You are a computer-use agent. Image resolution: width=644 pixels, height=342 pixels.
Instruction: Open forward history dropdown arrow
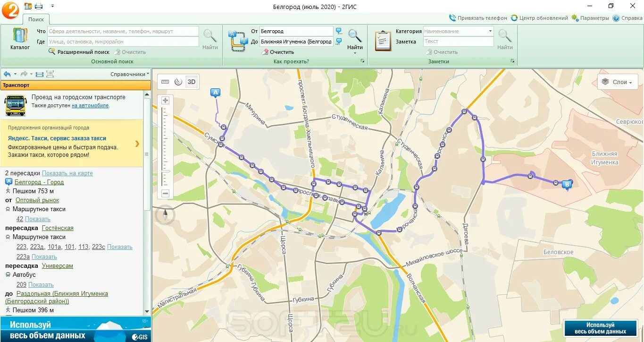click(x=31, y=74)
